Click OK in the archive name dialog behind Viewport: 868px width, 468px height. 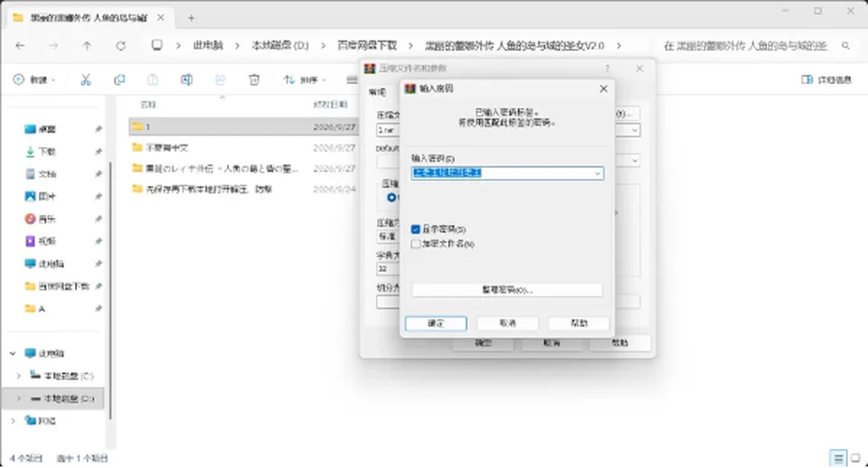[x=483, y=343]
